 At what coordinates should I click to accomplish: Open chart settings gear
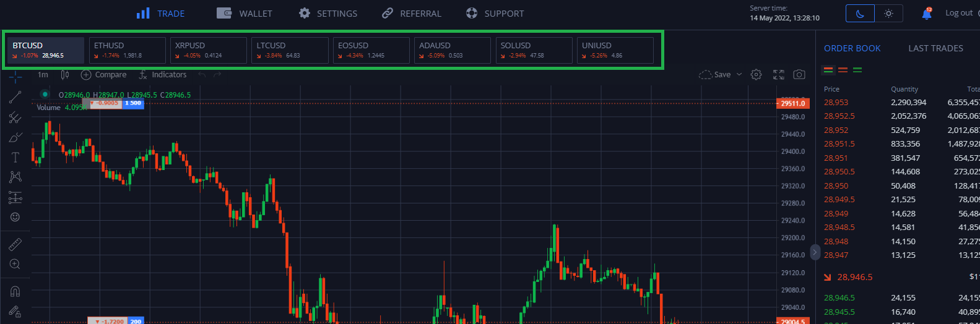pyautogui.click(x=756, y=75)
